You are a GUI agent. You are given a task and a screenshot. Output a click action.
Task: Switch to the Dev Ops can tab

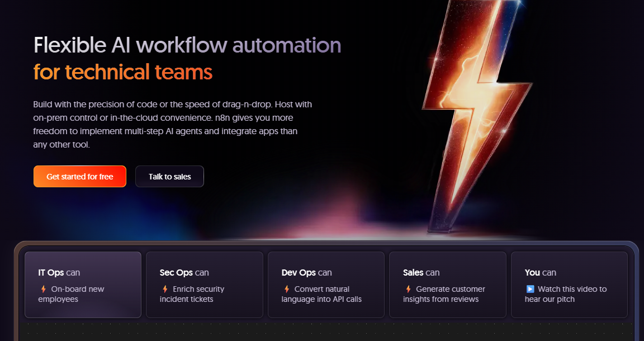326,285
